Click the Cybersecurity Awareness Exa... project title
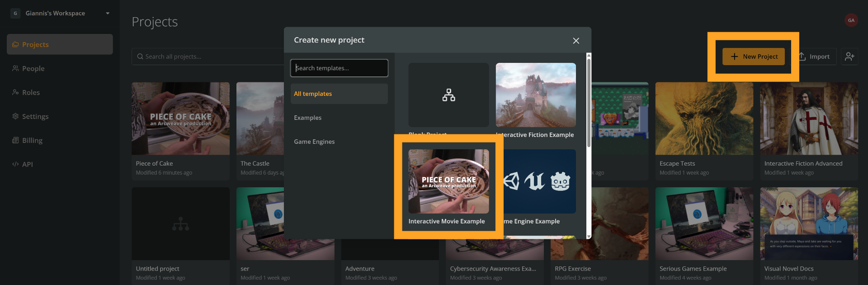This screenshot has width=868, height=285. coord(493,269)
